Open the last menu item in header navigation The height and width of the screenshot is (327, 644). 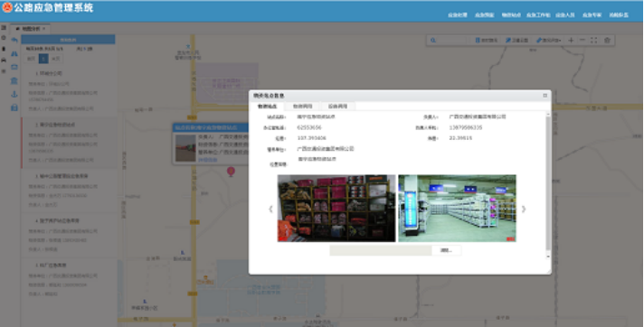[x=619, y=15]
